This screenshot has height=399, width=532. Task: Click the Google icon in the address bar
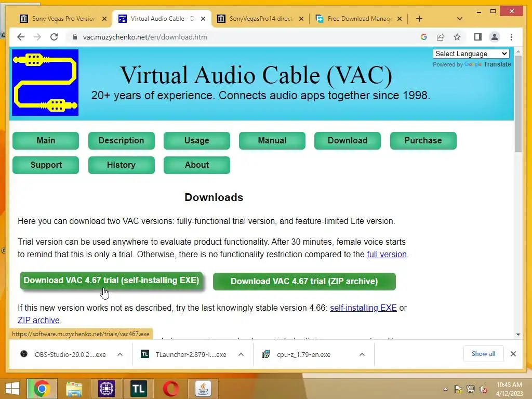(424, 37)
